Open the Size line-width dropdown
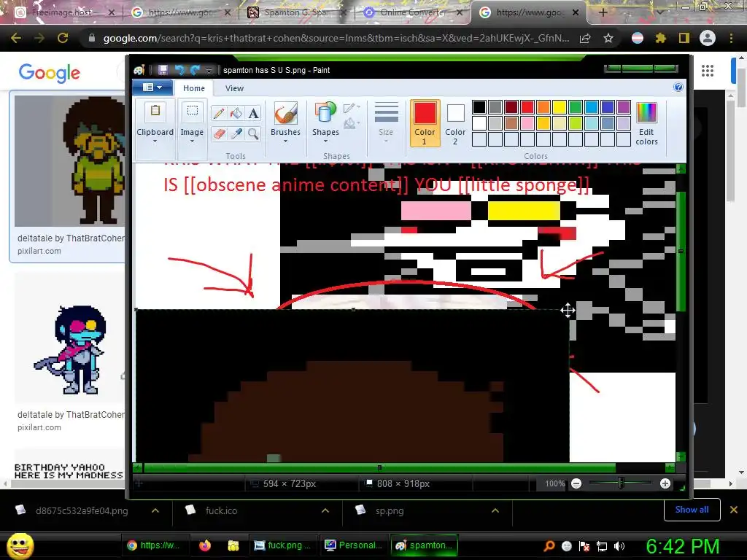This screenshot has height=560, width=747. [386, 122]
